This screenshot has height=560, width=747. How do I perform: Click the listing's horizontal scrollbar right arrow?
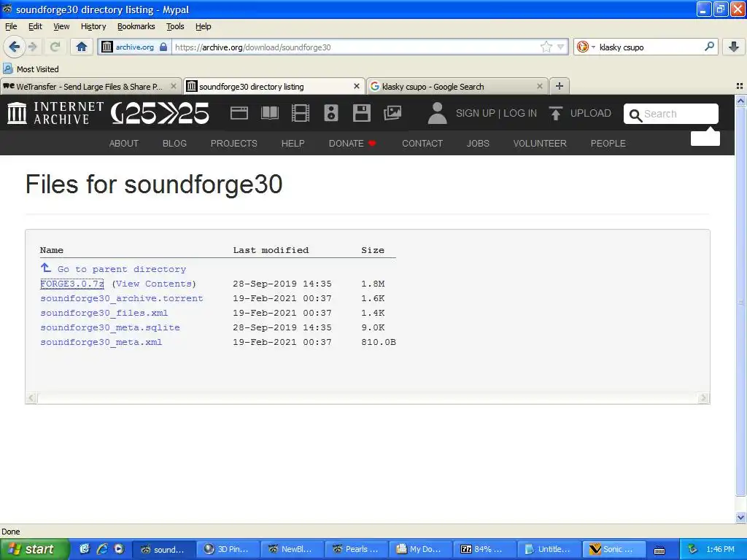click(x=703, y=398)
